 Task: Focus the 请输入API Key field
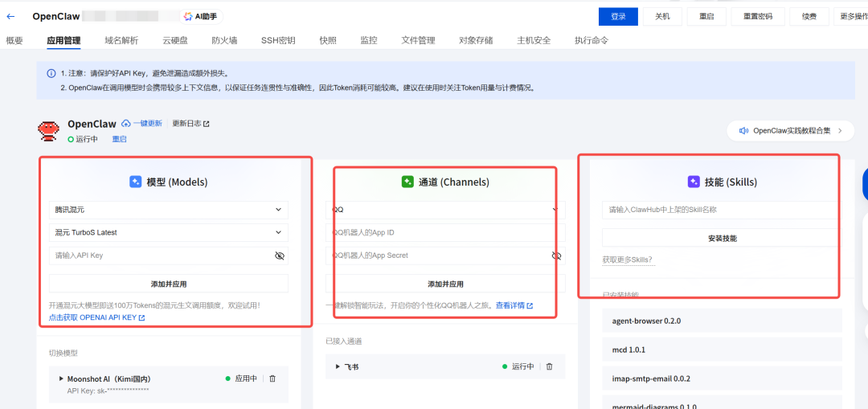169,256
